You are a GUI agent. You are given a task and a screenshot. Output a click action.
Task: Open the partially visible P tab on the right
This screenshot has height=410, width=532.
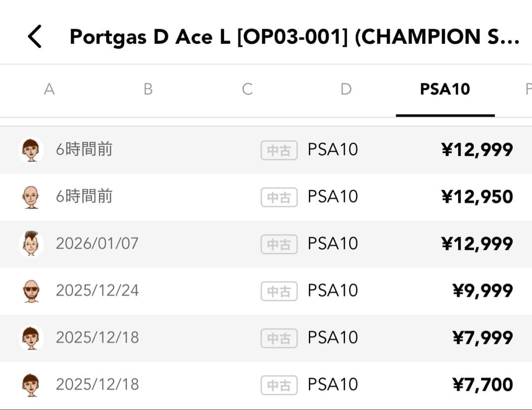528,89
